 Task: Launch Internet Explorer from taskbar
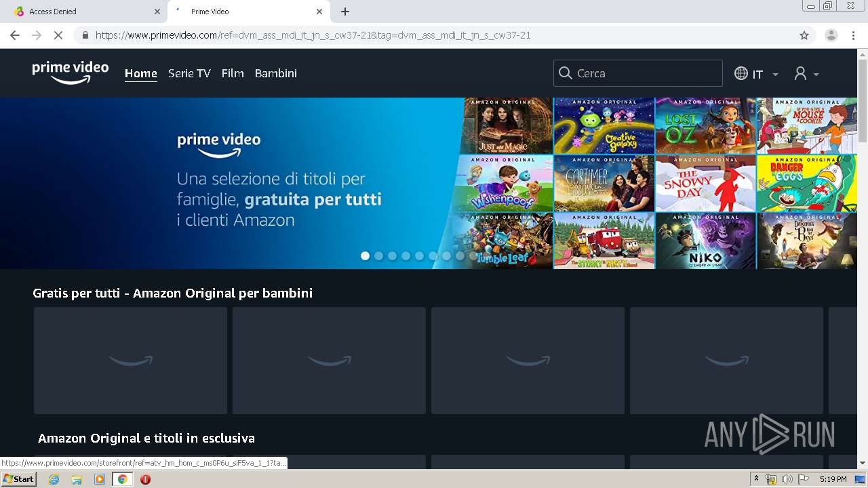pyautogui.click(x=54, y=479)
